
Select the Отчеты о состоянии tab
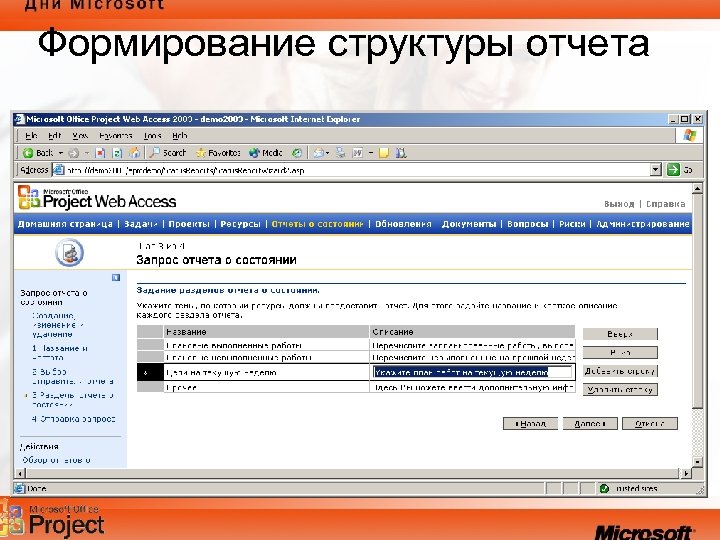click(x=317, y=224)
